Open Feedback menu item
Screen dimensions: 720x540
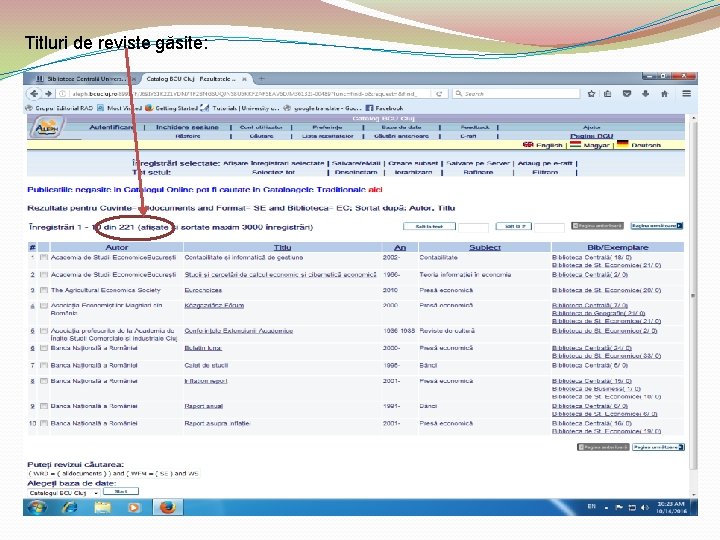pos(475,127)
